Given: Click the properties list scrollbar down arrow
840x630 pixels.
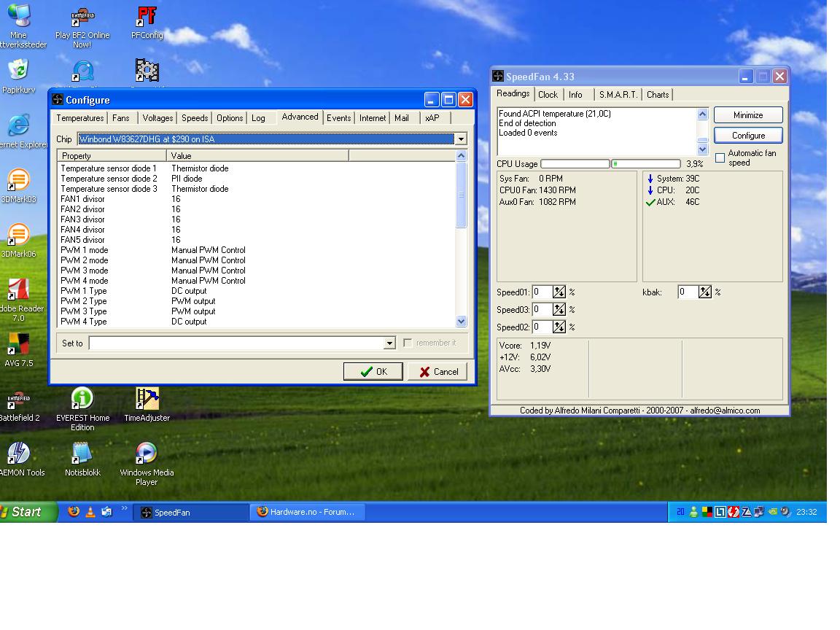Looking at the screenshot, I should (x=461, y=321).
